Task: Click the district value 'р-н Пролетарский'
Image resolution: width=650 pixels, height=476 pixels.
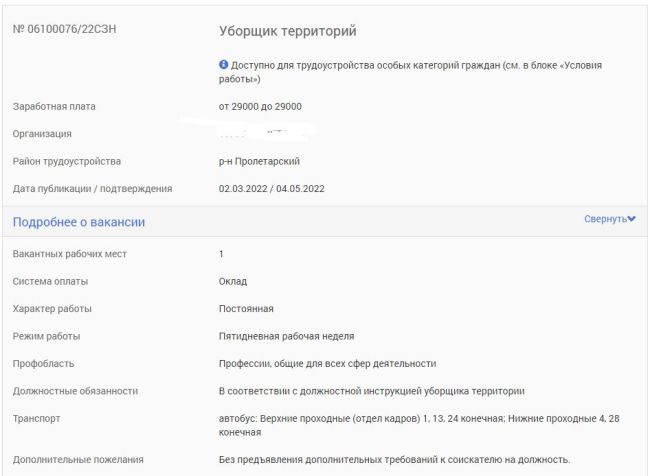Action: [259, 161]
